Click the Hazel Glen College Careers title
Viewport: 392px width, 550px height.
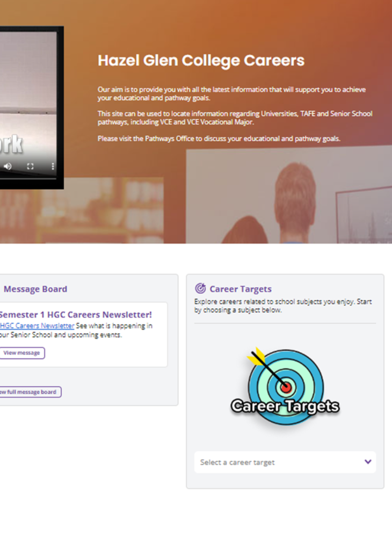201,61
